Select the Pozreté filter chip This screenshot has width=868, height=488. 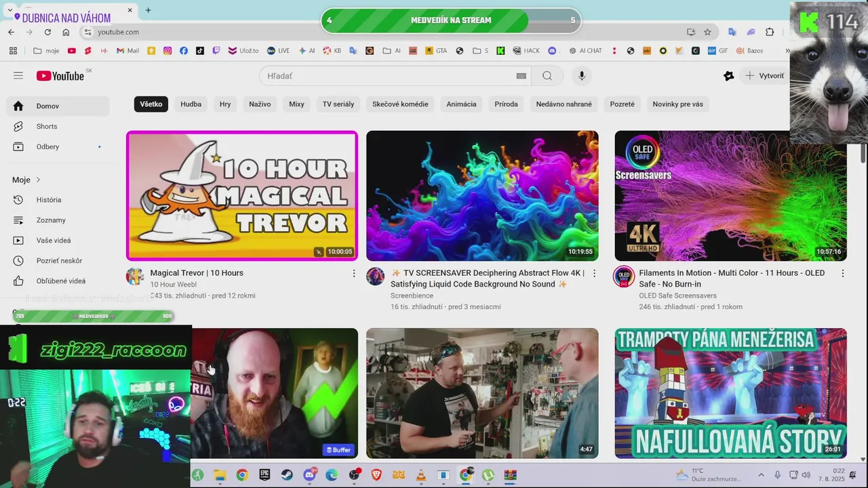click(x=622, y=104)
